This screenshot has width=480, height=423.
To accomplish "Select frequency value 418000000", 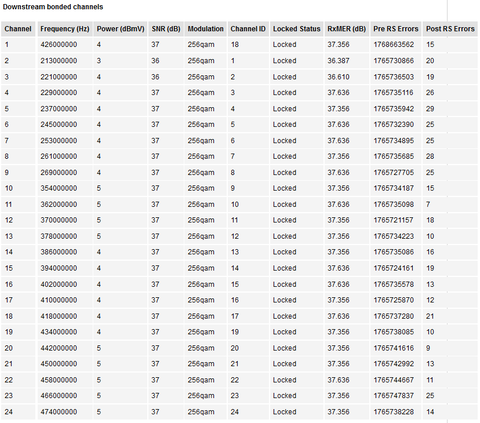I will (x=59, y=316).
